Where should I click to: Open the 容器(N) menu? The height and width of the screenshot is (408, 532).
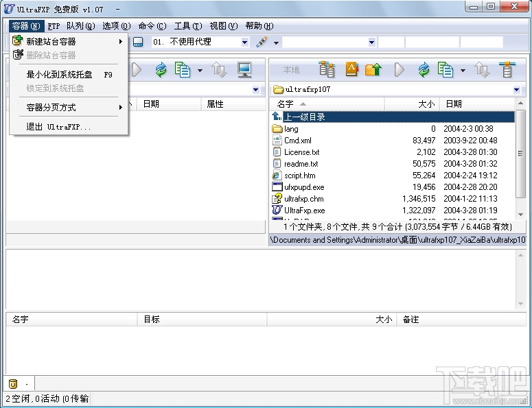[x=27, y=26]
